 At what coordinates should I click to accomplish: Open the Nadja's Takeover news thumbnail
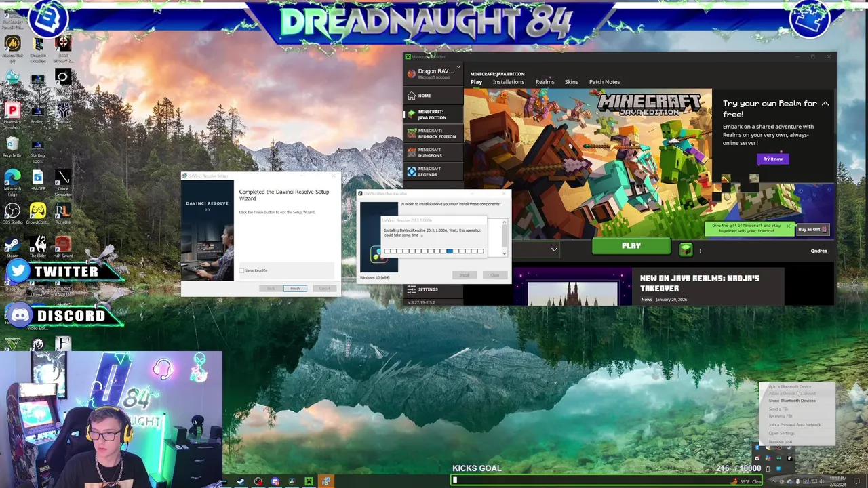573,287
